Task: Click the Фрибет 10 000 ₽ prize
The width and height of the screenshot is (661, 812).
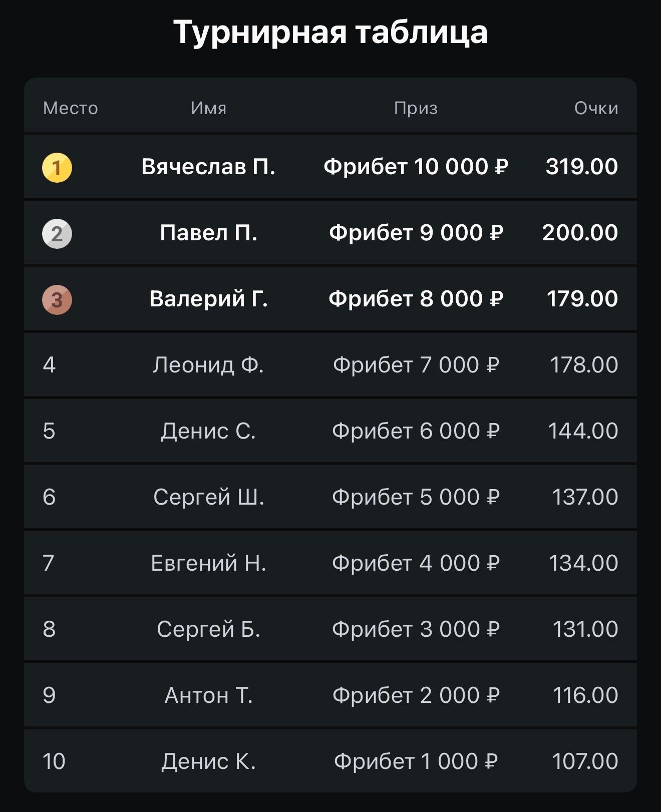Action: click(416, 167)
